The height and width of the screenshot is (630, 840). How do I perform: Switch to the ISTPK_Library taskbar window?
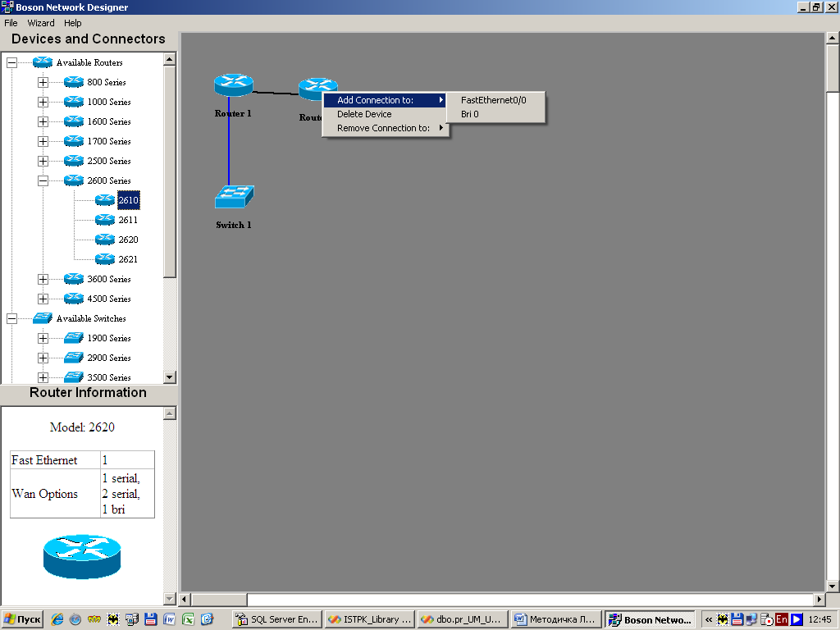(x=370, y=619)
